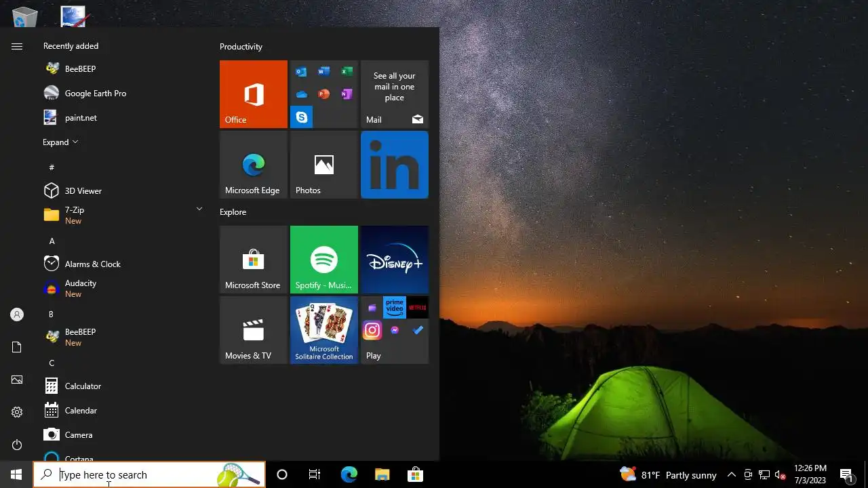868x488 pixels.
Task: Expand the Start menu hamburger
Action: click(x=17, y=46)
